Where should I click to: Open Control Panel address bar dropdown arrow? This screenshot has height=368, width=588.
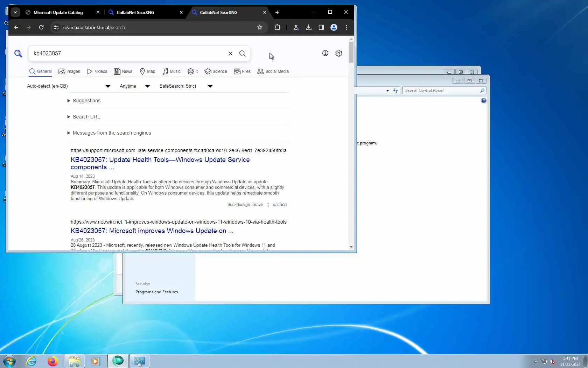[387, 90]
